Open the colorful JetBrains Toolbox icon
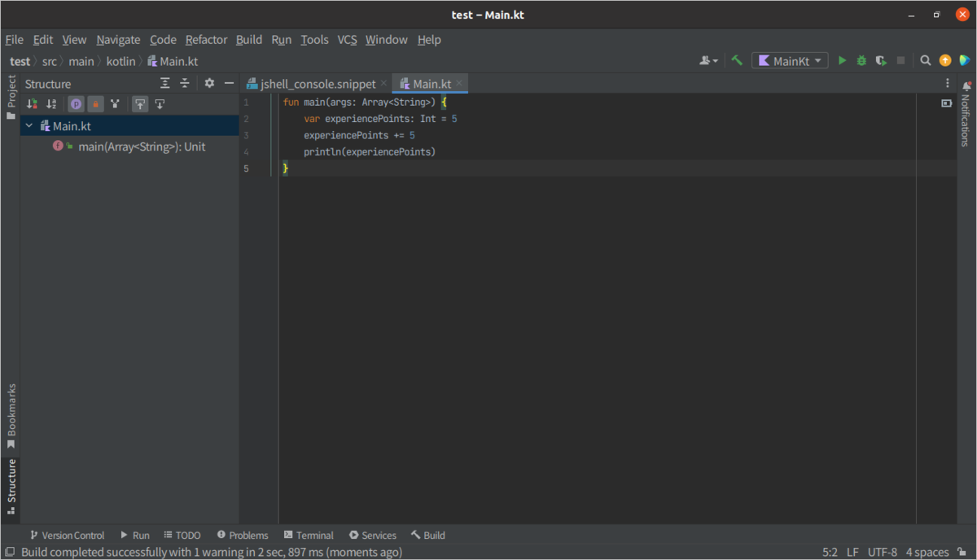Screen dimensions: 977x560 click(965, 60)
